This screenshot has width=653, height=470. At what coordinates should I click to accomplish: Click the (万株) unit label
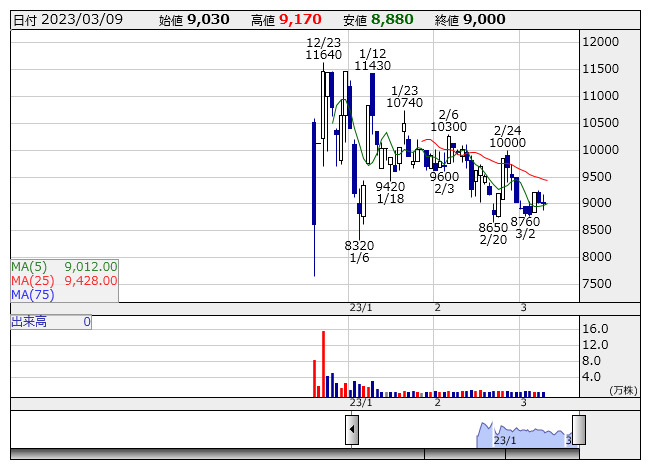[x=623, y=390]
